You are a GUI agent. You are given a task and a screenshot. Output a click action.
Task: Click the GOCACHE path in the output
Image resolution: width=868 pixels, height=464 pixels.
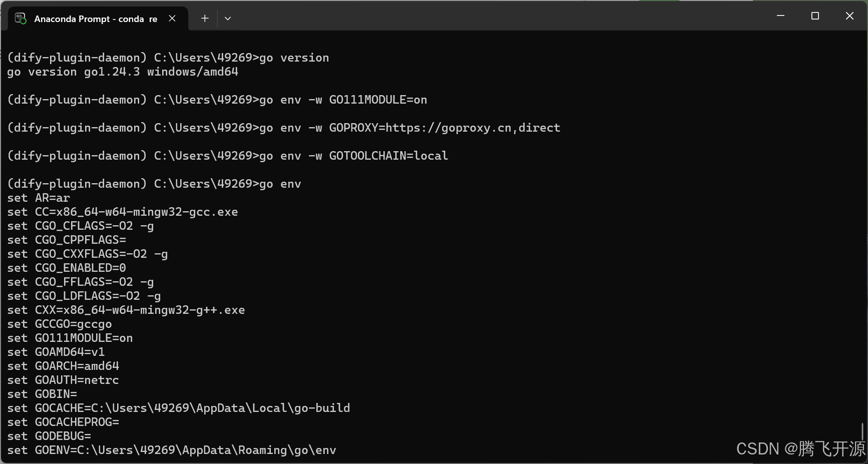(220, 408)
